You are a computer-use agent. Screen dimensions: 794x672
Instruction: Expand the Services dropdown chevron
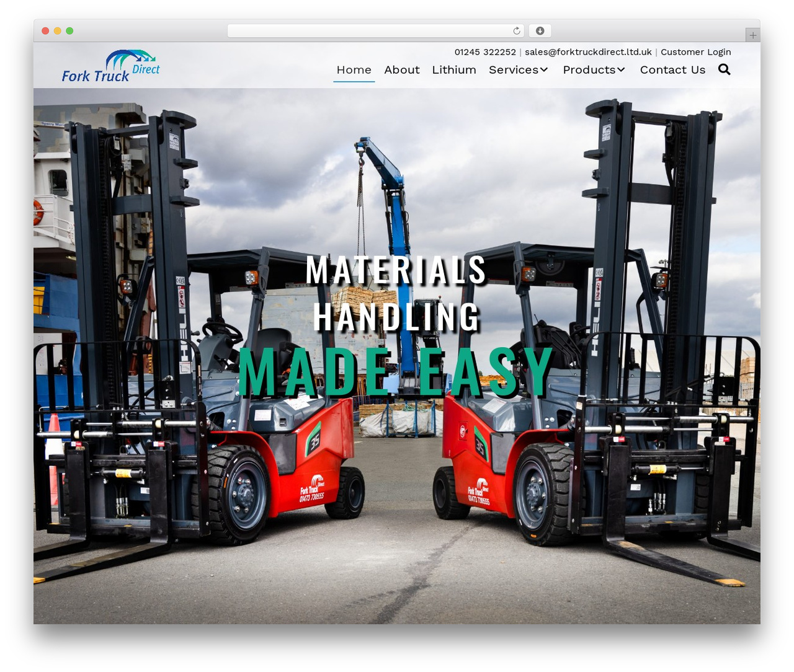[x=544, y=69]
